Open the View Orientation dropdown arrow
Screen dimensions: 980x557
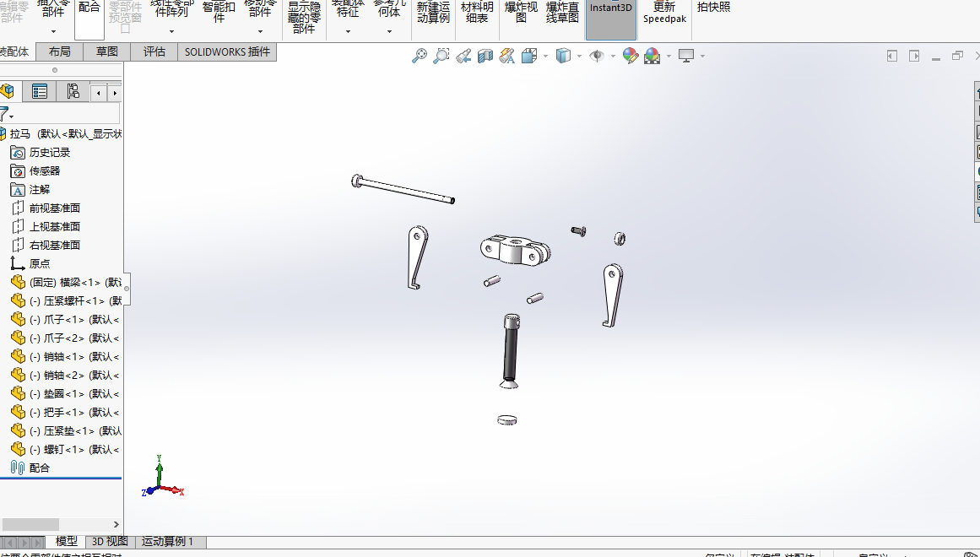(545, 57)
